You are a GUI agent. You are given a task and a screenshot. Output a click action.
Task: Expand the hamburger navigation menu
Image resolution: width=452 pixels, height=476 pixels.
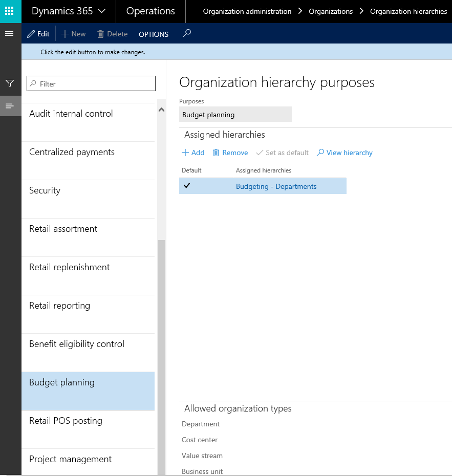click(x=9, y=34)
